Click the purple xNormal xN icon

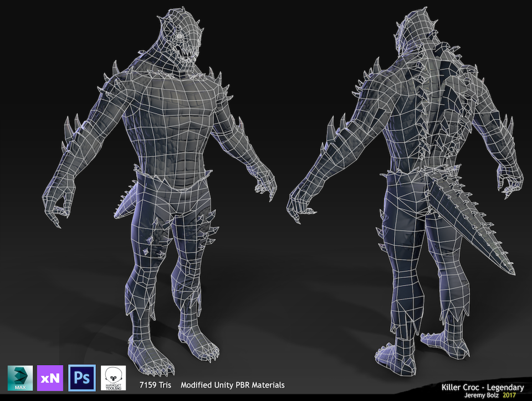point(50,378)
